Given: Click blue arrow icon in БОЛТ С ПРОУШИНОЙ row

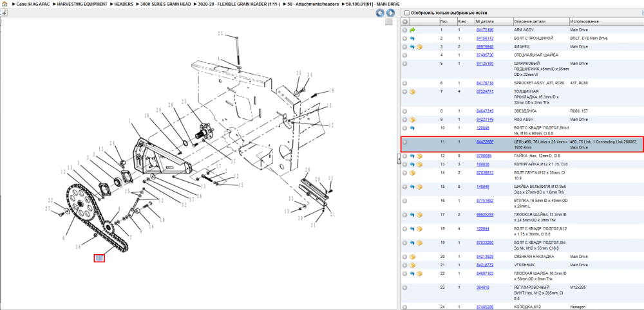Looking at the screenshot, I should coord(412,39).
